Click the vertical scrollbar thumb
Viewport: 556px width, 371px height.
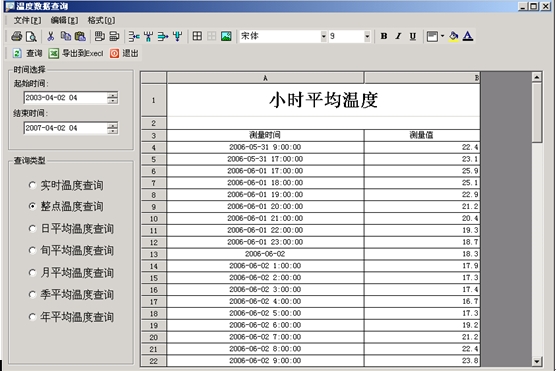pyautogui.click(x=537, y=113)
